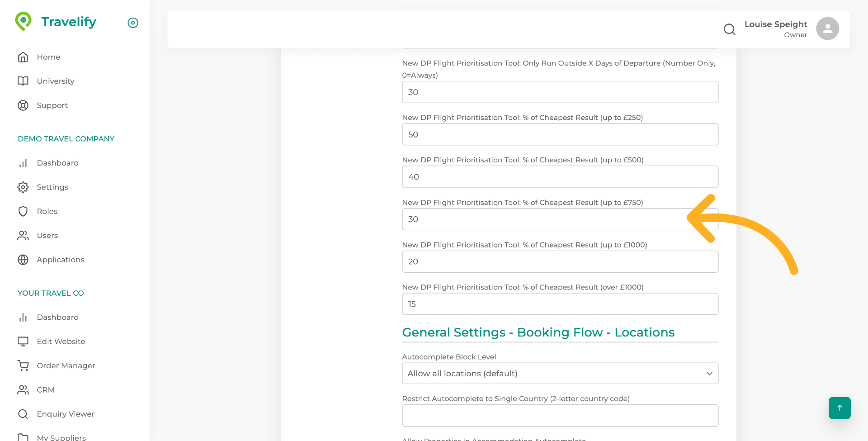Click the Applications globe icon
This screenshot has height=441, width=868.
pyautogui.click(x=23, y=260)
